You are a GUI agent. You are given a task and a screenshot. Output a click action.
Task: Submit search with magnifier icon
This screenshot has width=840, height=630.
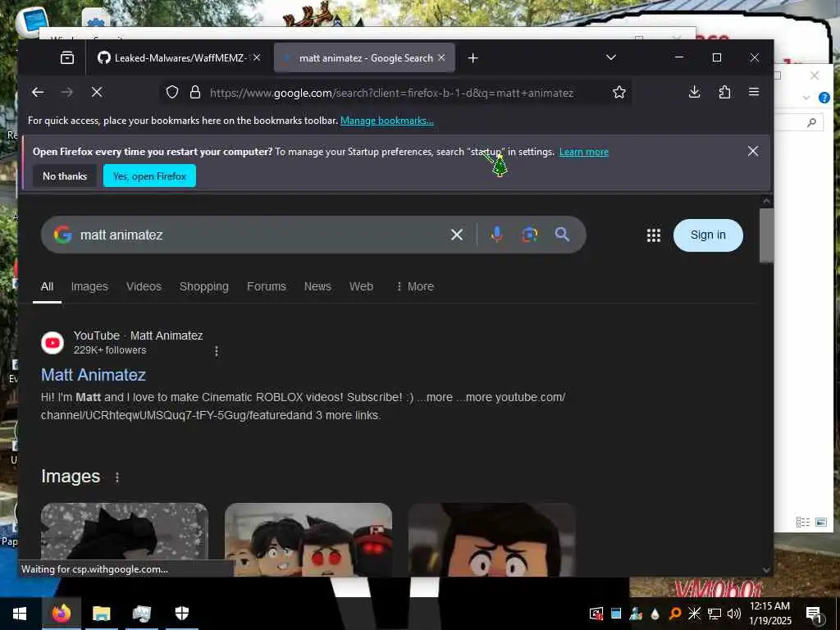point(562,234)
